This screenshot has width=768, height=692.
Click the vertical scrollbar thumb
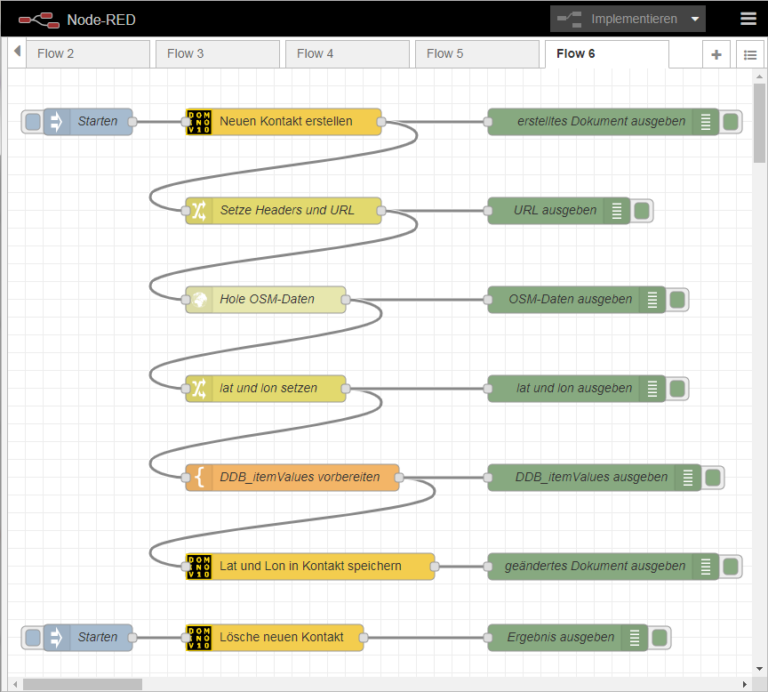[759, 122]
